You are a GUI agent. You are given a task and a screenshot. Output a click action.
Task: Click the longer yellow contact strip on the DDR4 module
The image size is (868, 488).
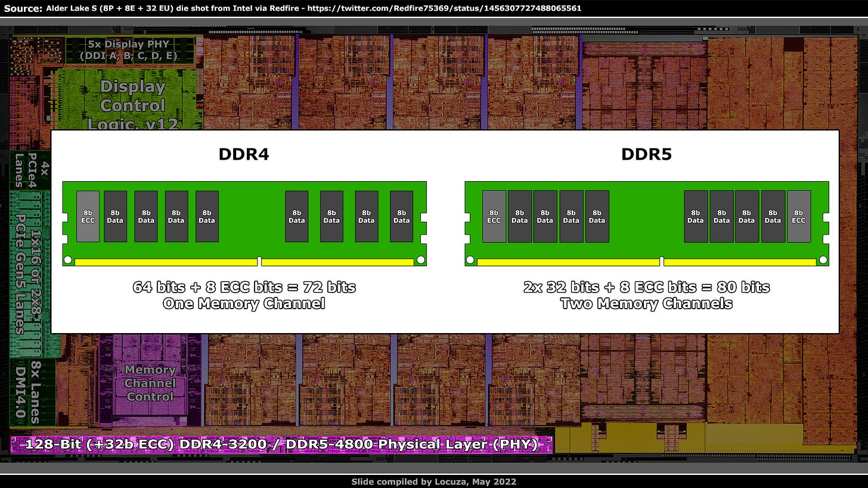(x=165, y=262)
